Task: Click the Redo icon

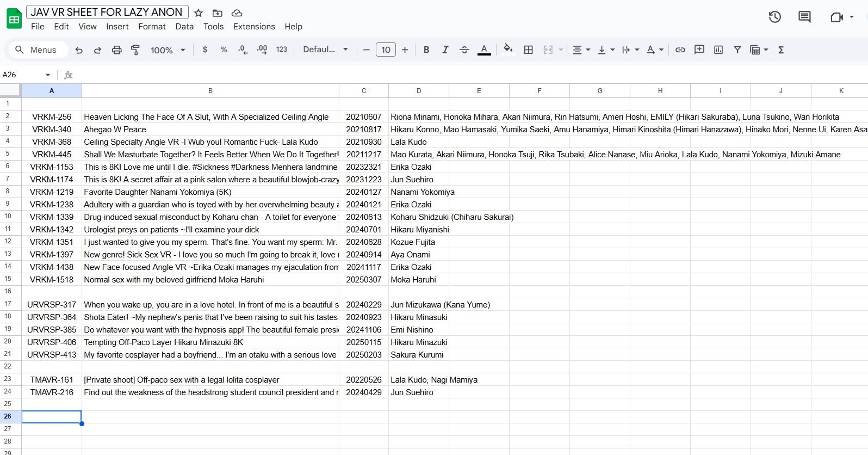Action: click(97, 50)
